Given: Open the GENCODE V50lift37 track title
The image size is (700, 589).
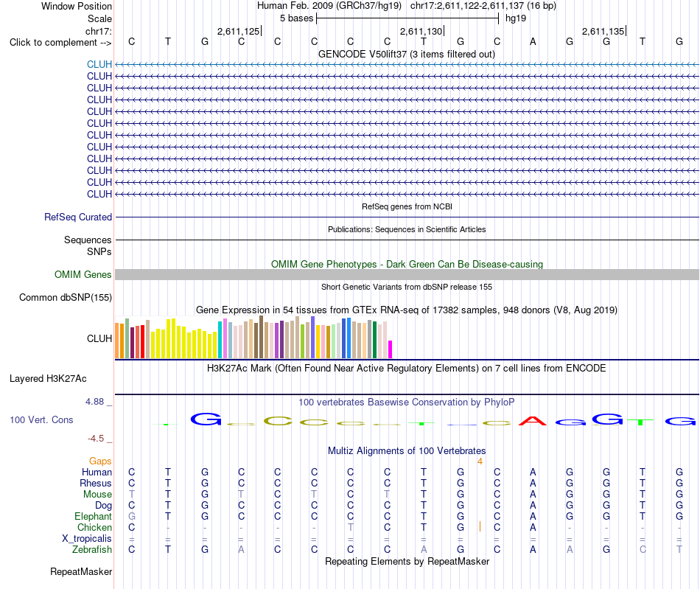Looking at the screenshot, I should [x=406, y=54].
